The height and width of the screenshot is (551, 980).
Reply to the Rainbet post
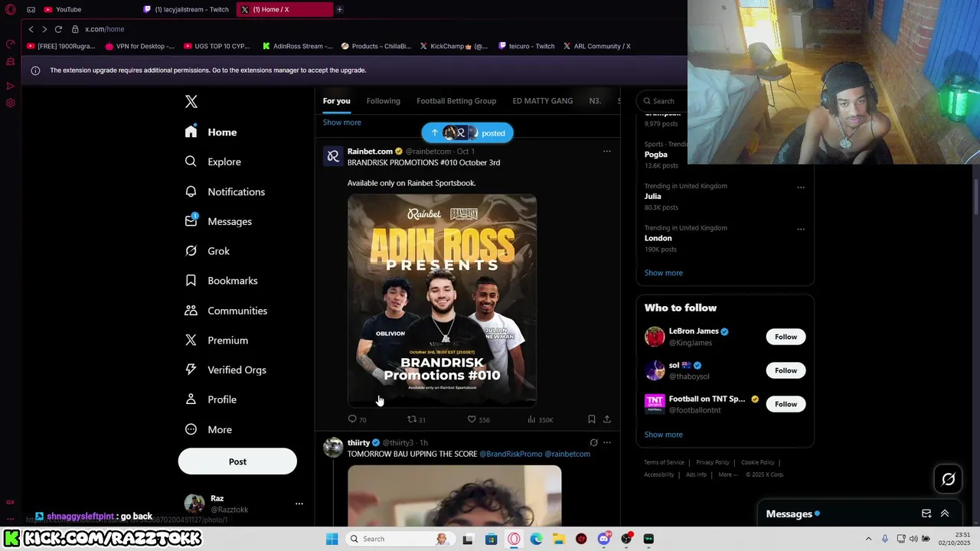pyautogui.click(x=357, y=419)
